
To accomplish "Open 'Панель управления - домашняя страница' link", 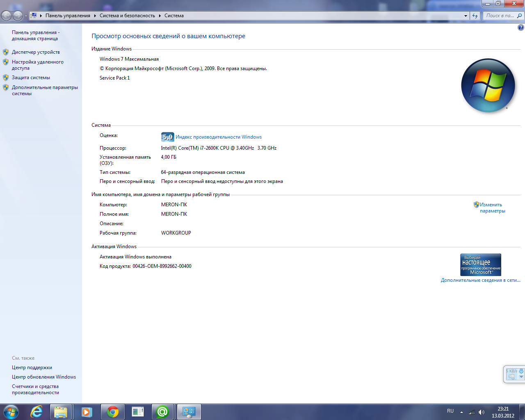I will pyautogui.click(x=36, y=35).
